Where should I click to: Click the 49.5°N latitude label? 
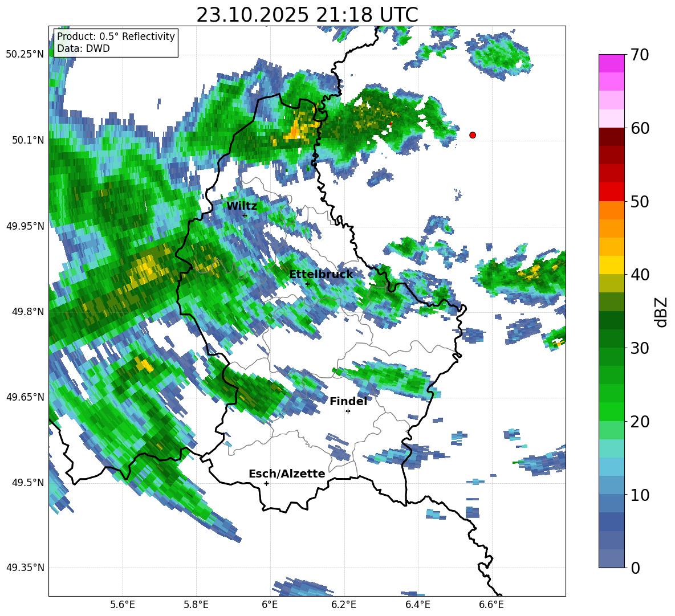27,482
